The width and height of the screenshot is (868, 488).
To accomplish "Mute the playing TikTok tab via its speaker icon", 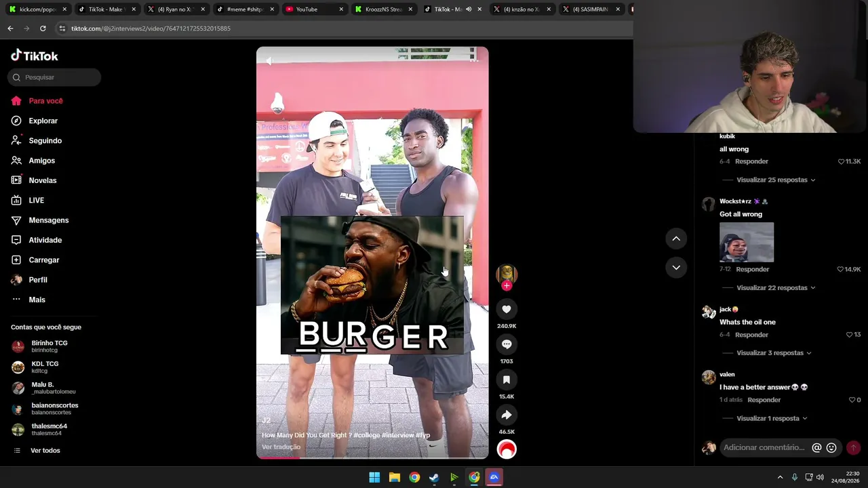I will 468,9.
